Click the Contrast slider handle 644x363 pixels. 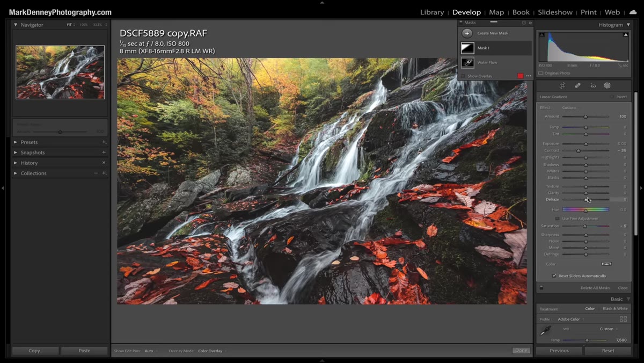579,151
